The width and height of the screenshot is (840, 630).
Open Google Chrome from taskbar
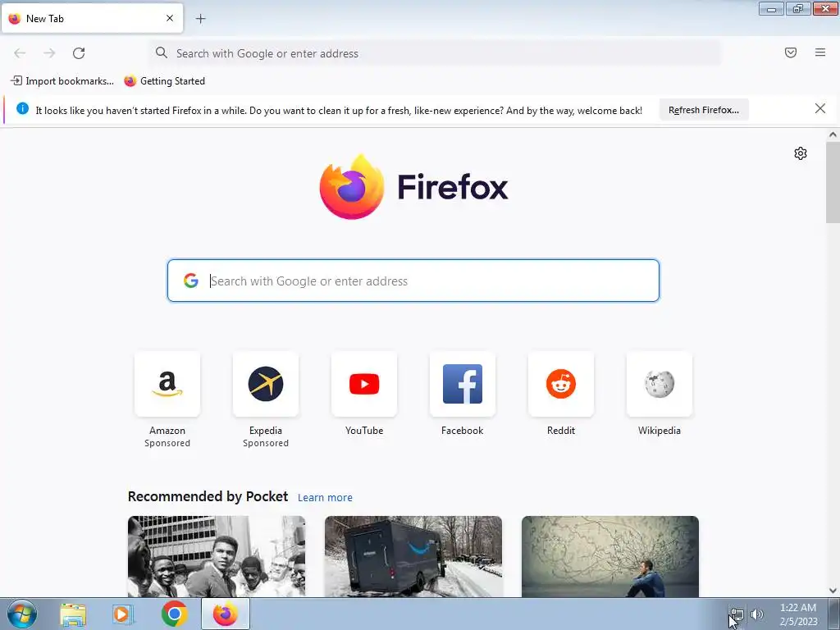[x=174, y=614]
